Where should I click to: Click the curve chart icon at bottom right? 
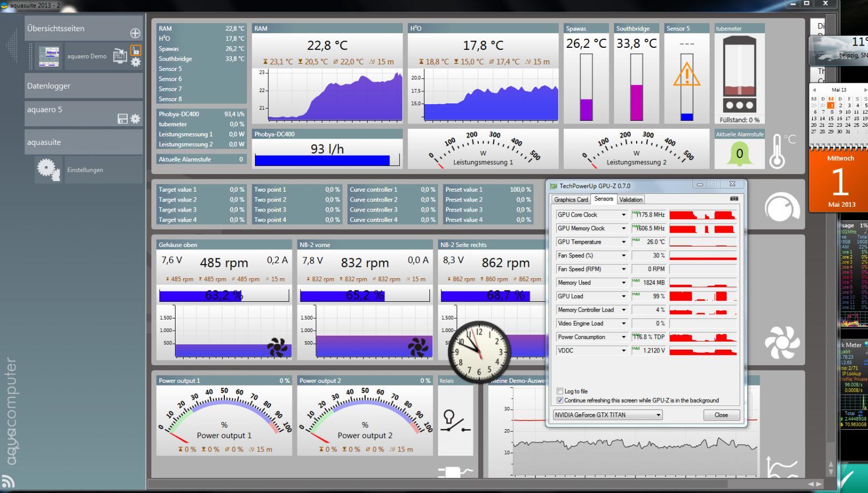click(x=782, y=466)
